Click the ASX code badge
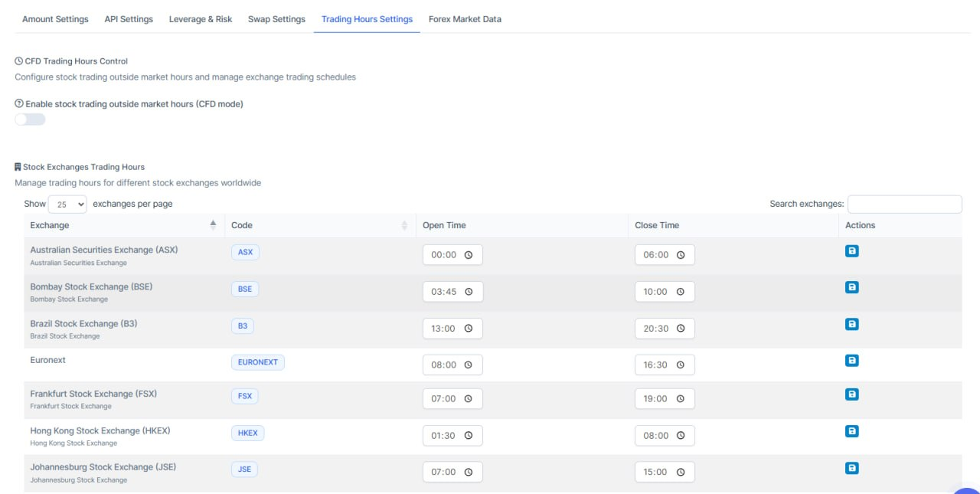The height and width of the screenshot is (494, 980). [245, 252]
